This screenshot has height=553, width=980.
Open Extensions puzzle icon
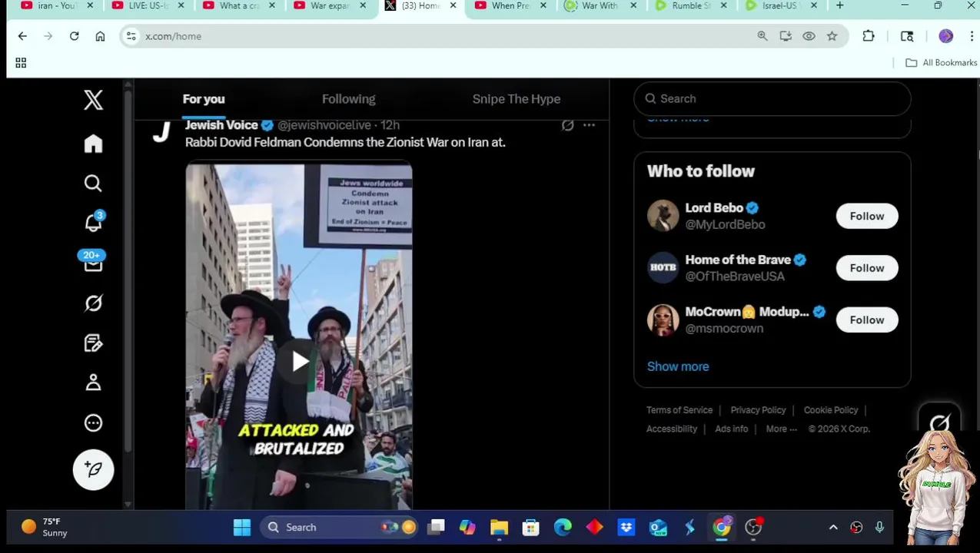[869, 36]
